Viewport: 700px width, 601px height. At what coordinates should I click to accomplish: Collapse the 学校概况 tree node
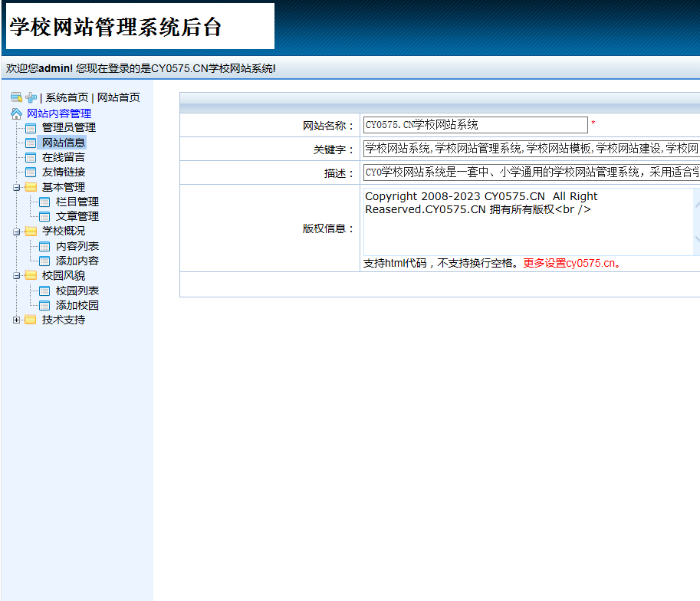point(17,232)
